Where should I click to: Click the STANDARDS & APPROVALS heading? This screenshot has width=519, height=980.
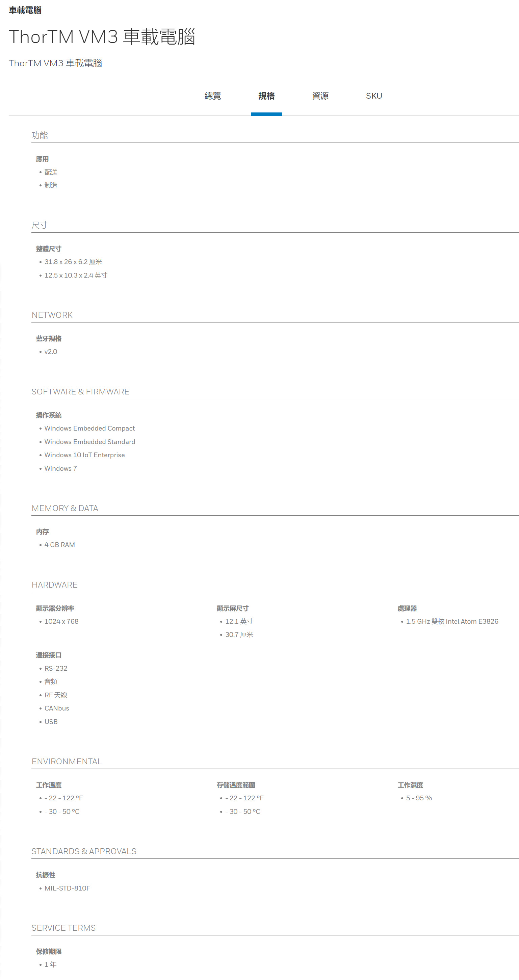tap(84, 851)
